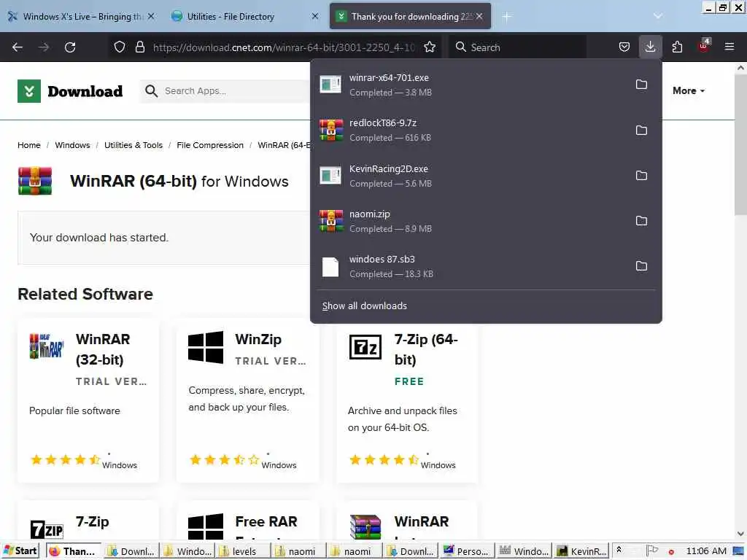The image size is (747, 560).
Task: Expand the More menu
Action: (689, 90)
